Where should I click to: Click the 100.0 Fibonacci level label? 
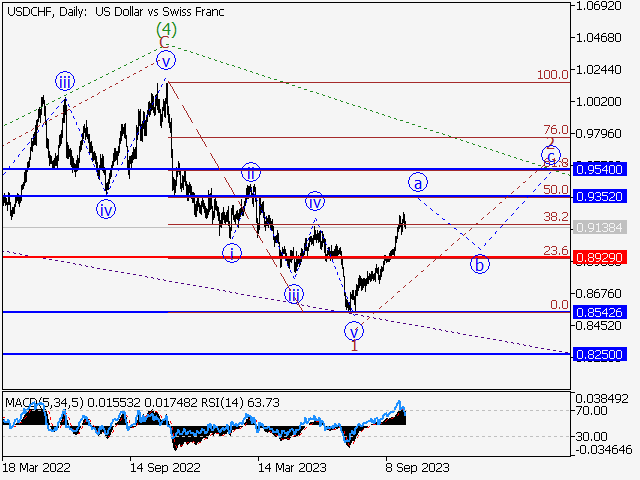tap(553, 74)
